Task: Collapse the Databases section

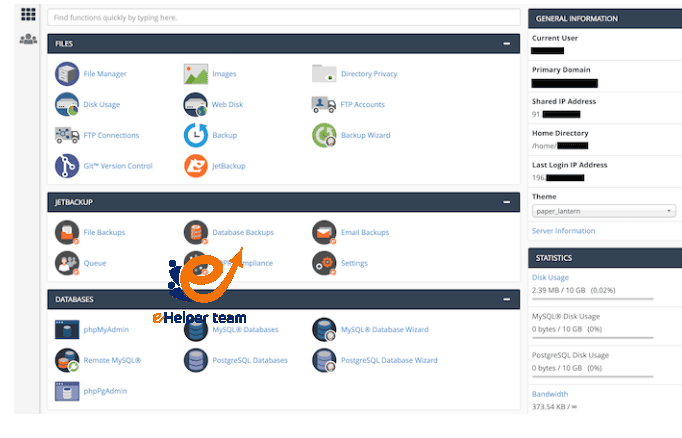Action: coord(506,299)
